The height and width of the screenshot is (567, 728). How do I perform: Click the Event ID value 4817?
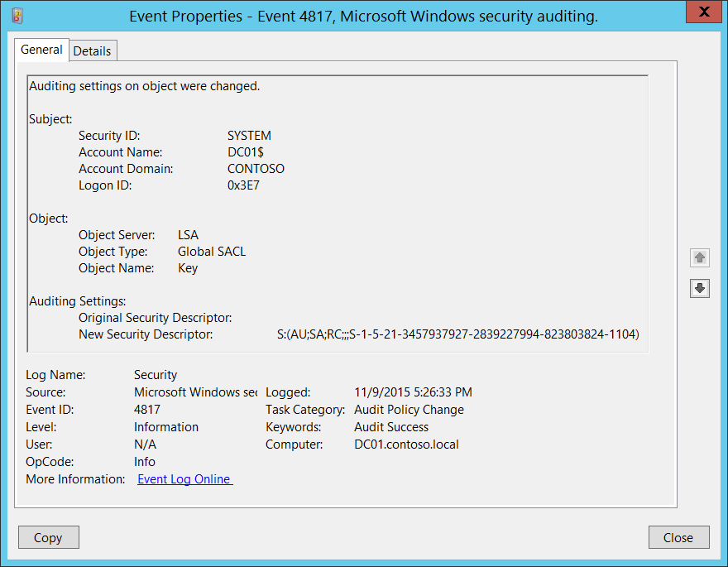147,410
